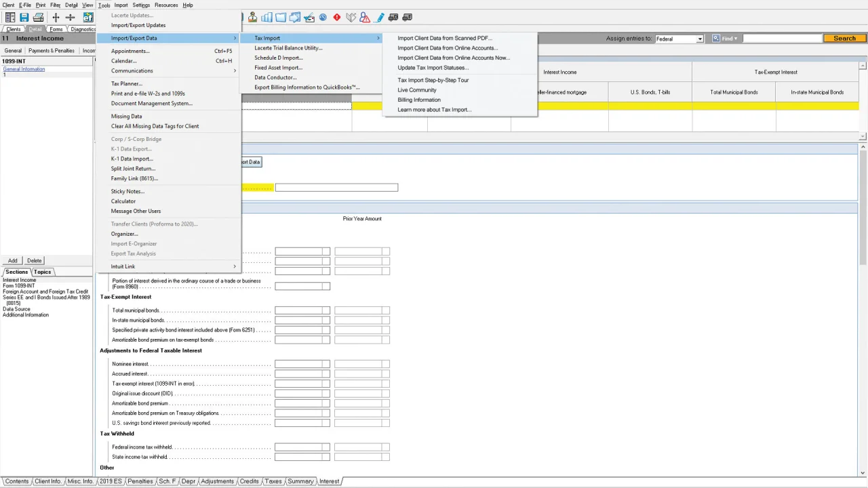Click the stacked blue folders toolbar icon
This screenshot has width=868, height=488.
pos(295,17)
